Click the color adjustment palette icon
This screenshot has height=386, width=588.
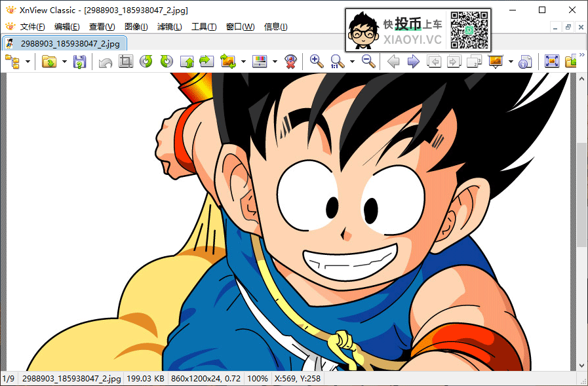[260, 62]
